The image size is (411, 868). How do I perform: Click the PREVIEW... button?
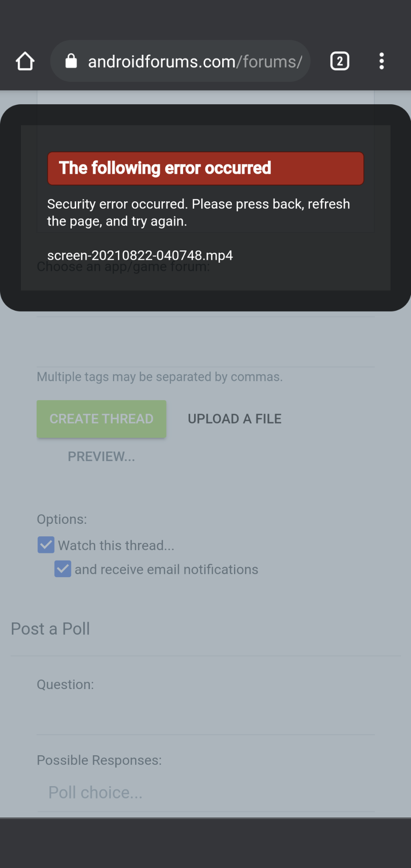(101, 456)
